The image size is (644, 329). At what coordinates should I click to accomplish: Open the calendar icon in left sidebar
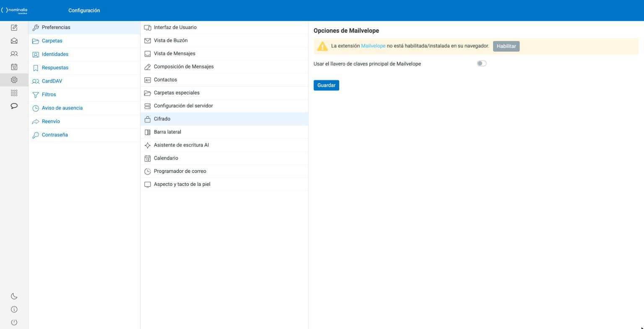[x=14, y=67]
